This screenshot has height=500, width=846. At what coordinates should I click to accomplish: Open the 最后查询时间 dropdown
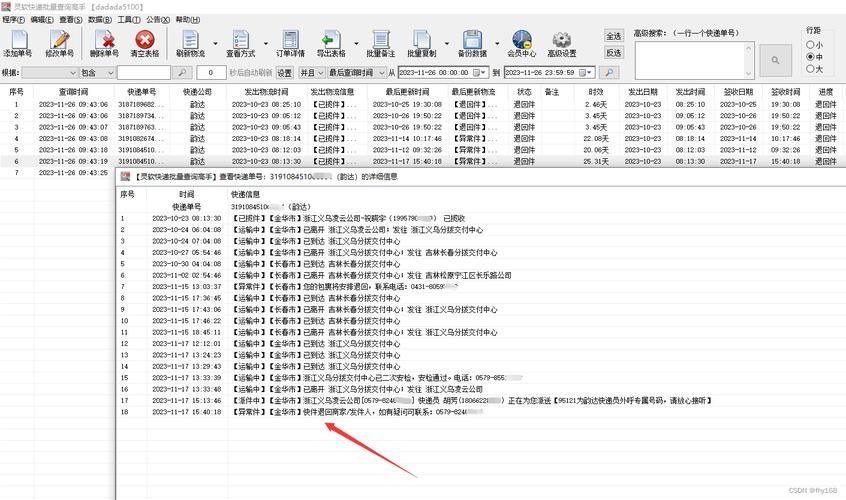tap(357, 72)
